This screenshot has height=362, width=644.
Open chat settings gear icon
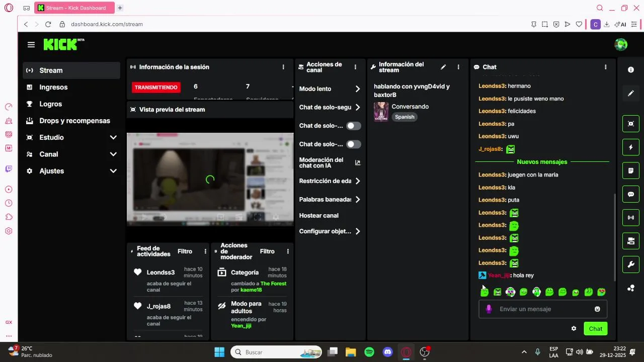[574, 329]
